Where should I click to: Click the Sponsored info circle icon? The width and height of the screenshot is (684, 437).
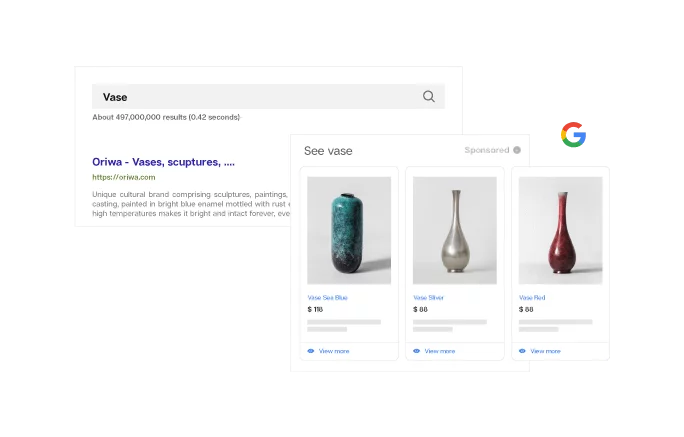coord(517,150)
